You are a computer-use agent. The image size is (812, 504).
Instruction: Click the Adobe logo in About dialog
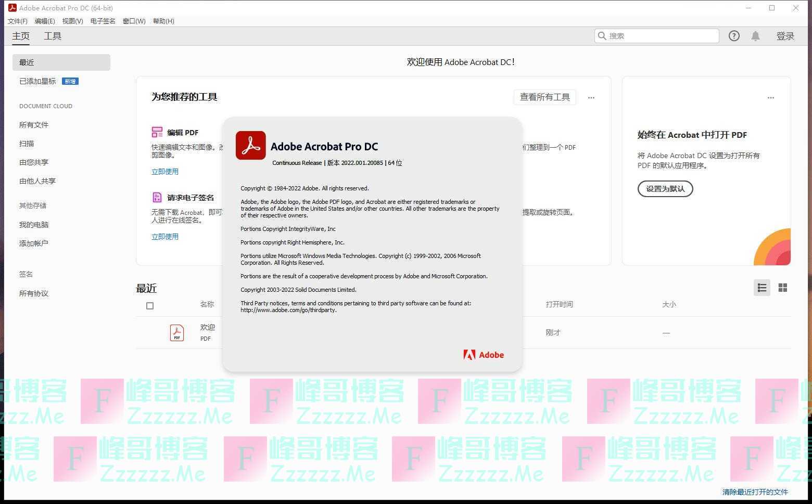click(484, 355)
